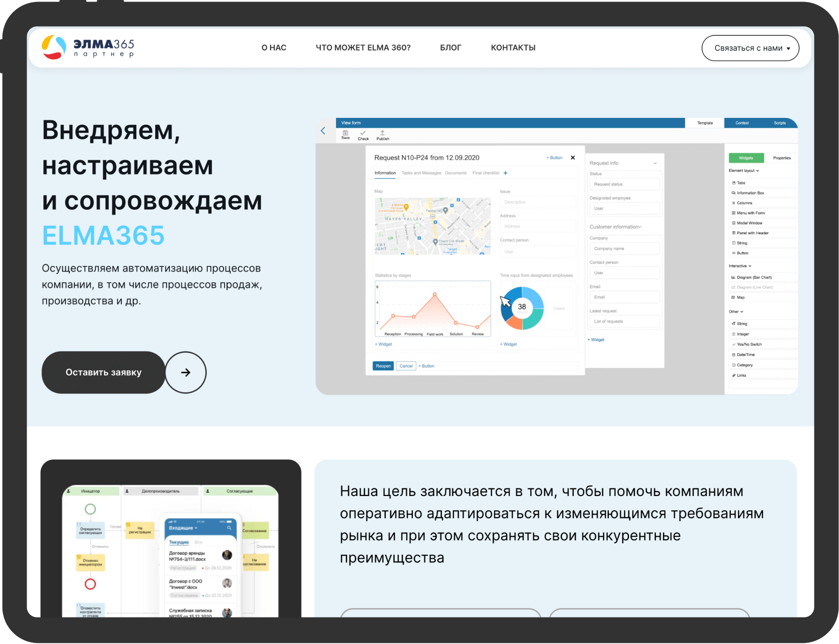Pick the Map widget in Interactive list
The image size is (839, 644).
point(763,298)
